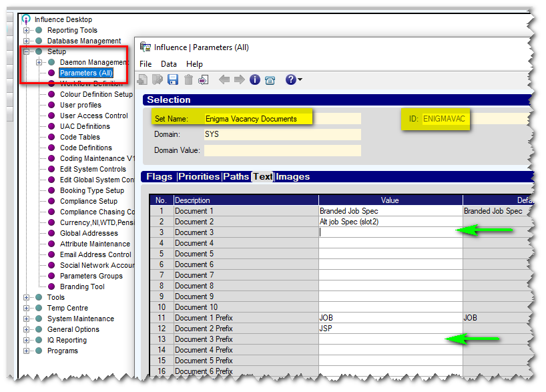Screen dimensions: 546x392
Task: Expand the Programs tree node
Action: (x=26, y=351)
